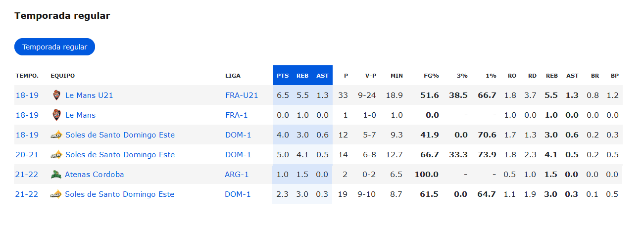Click Soles logo in last row
The width and height of the screenshot is (644, 227).
[56, 194]
